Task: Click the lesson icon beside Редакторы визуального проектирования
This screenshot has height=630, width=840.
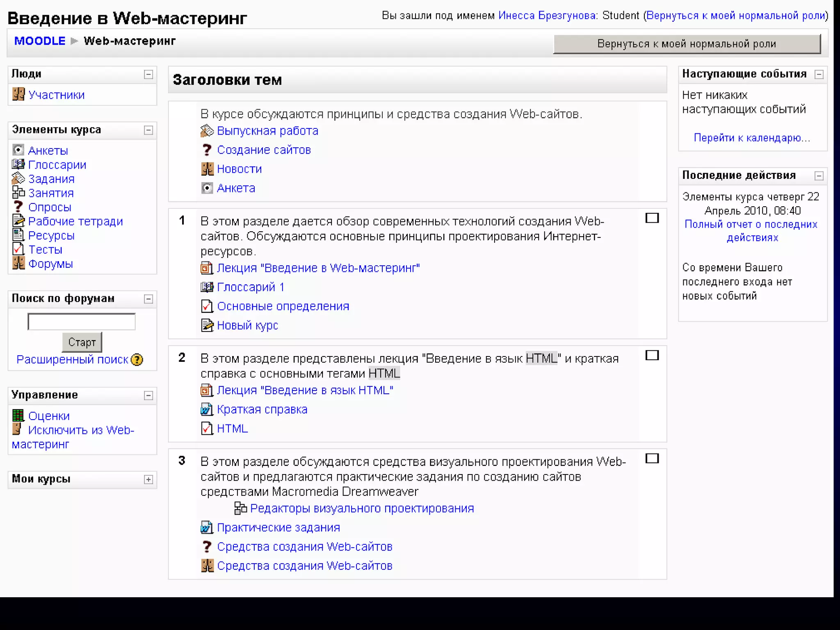Action: [x=240, y=508]
